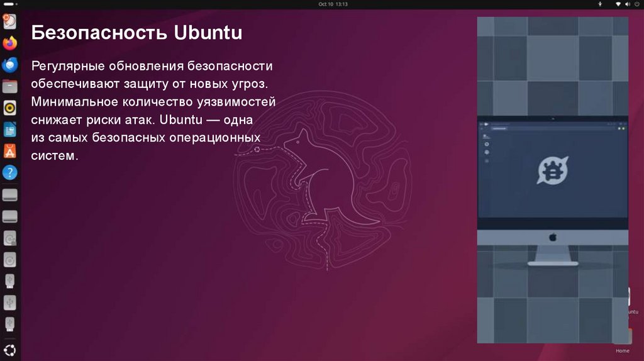The width and height of the screenshot is (644, 361).
Task: Open the Ubuntu installer dock icon
Action: [x=10, y=21]
